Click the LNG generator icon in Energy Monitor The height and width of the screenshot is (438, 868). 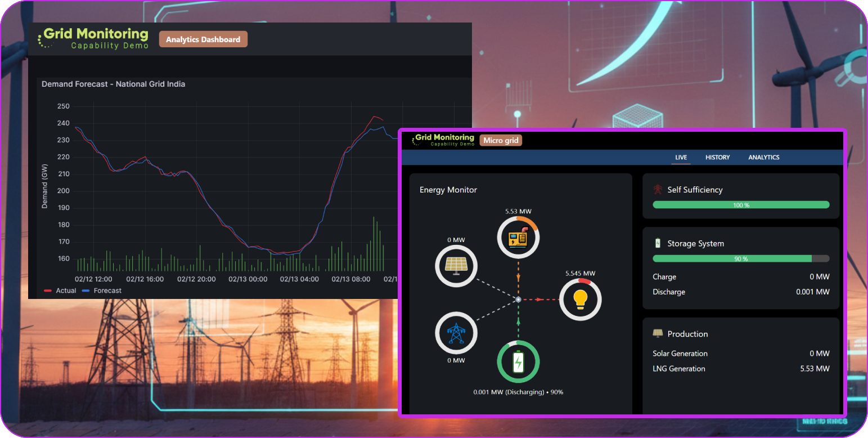(518, 237)
